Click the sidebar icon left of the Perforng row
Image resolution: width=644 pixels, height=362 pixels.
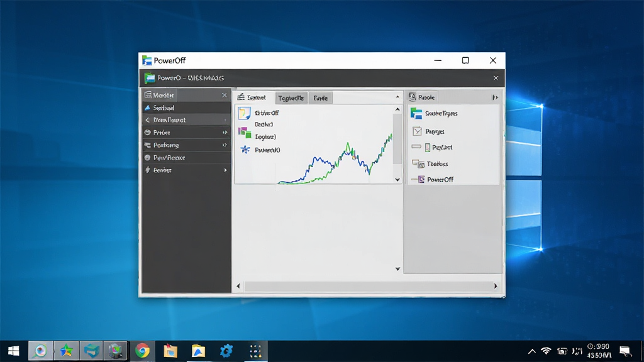point(147,145)
